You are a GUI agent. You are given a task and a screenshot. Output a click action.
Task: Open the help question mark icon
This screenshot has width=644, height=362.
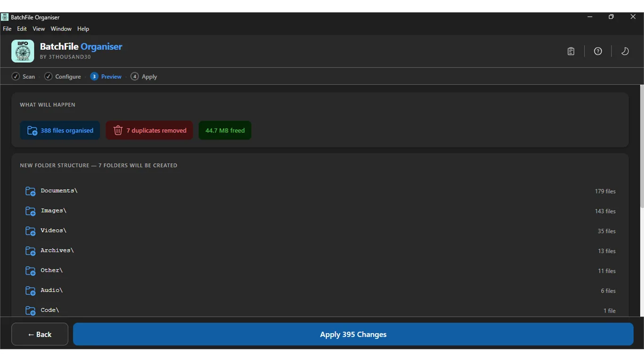click(598, 51)
